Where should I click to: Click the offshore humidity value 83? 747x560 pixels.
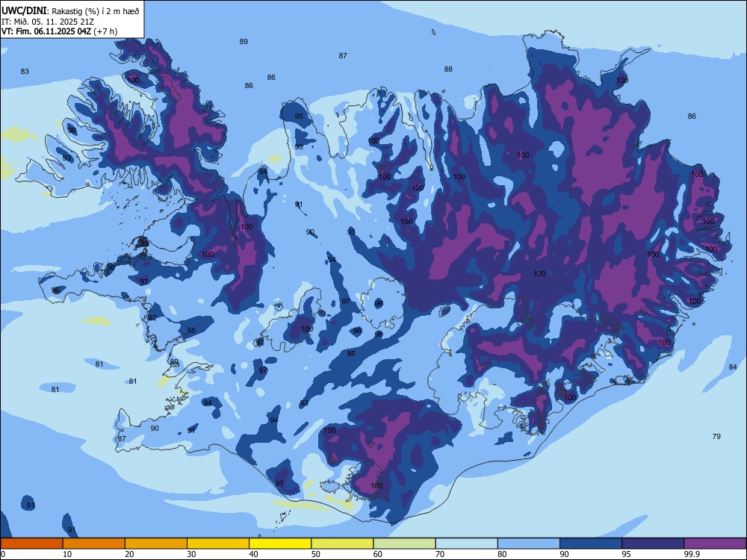click(25, 72)
